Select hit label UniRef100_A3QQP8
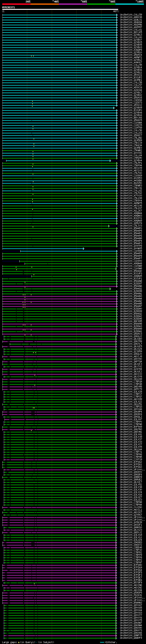This screenshot has height=644, width=146. (x=131, y=50)
